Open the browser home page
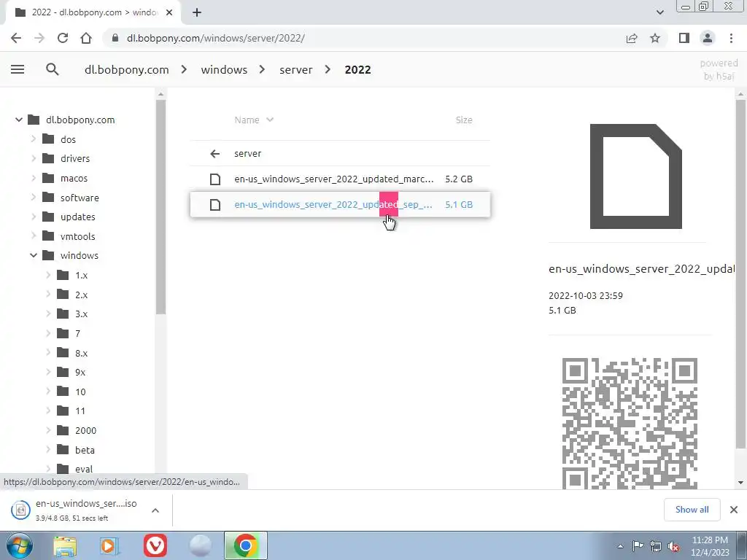 [x=86, y=38]
